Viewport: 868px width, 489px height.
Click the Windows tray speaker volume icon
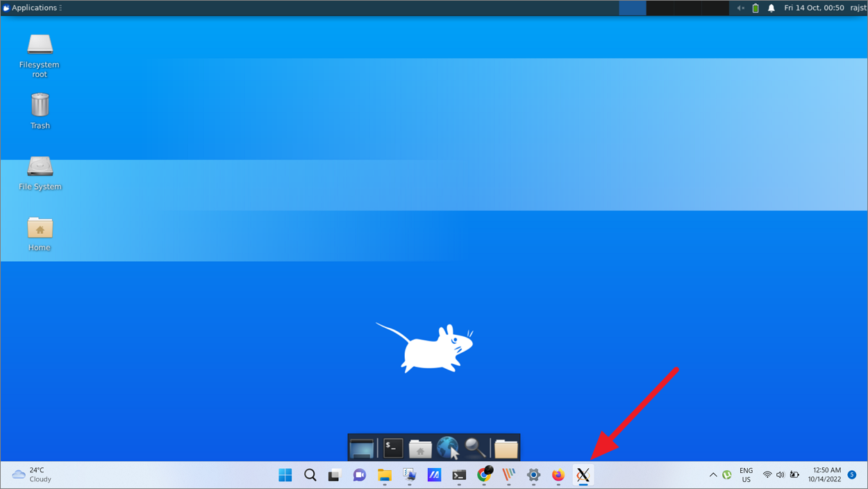point(781,475)
